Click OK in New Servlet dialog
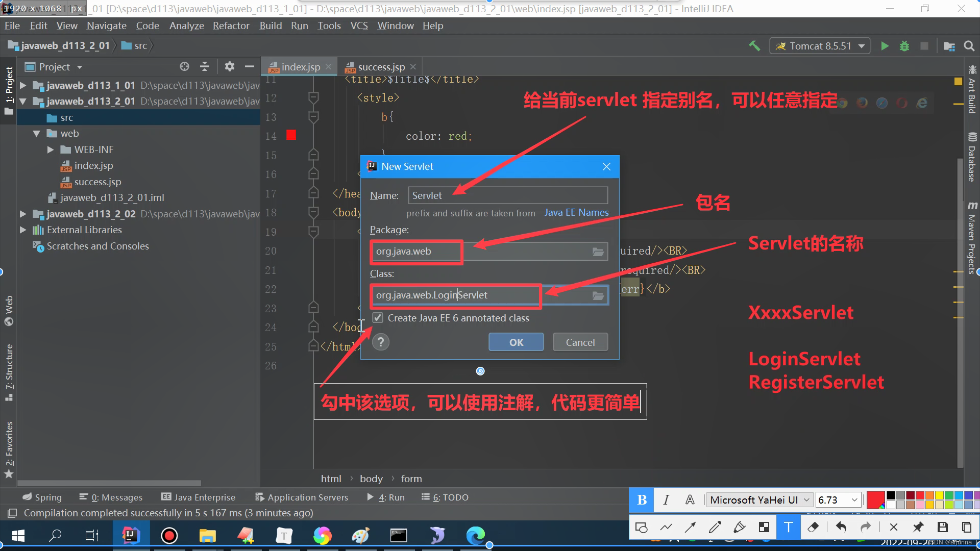Viewport: 980px width, 551px height. (516, 342)
